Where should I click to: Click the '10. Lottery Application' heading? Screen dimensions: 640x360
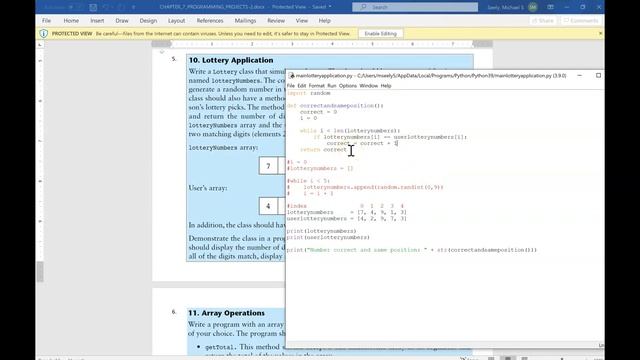[231, 60]
